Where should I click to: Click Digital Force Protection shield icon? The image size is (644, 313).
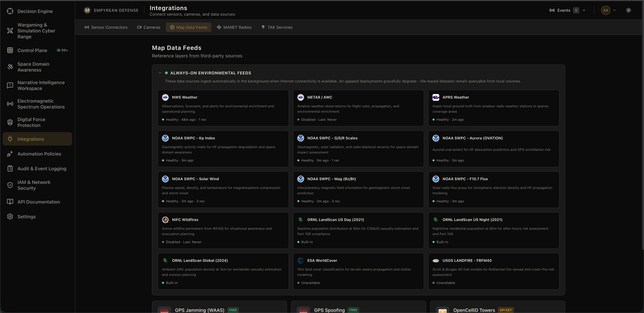click(10, 122)
